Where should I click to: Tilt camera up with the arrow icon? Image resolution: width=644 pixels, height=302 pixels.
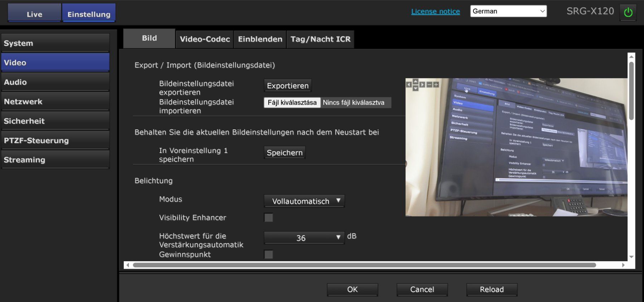(415, 81)
